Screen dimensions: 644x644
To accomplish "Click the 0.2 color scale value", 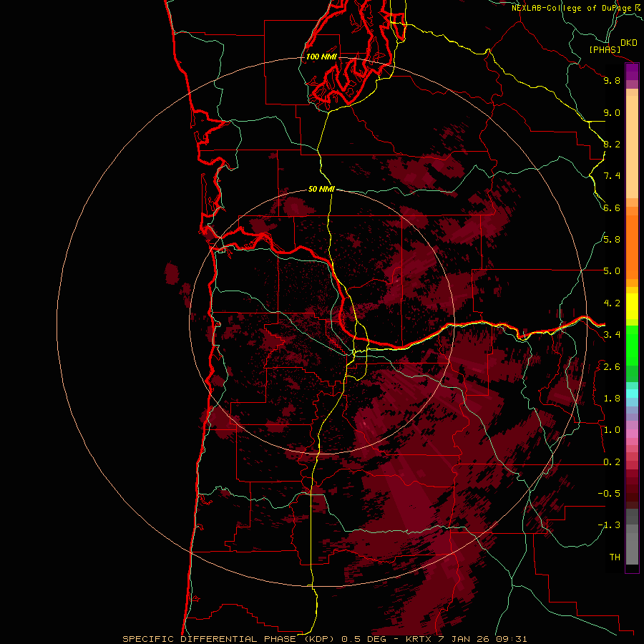I will point(612,462).
